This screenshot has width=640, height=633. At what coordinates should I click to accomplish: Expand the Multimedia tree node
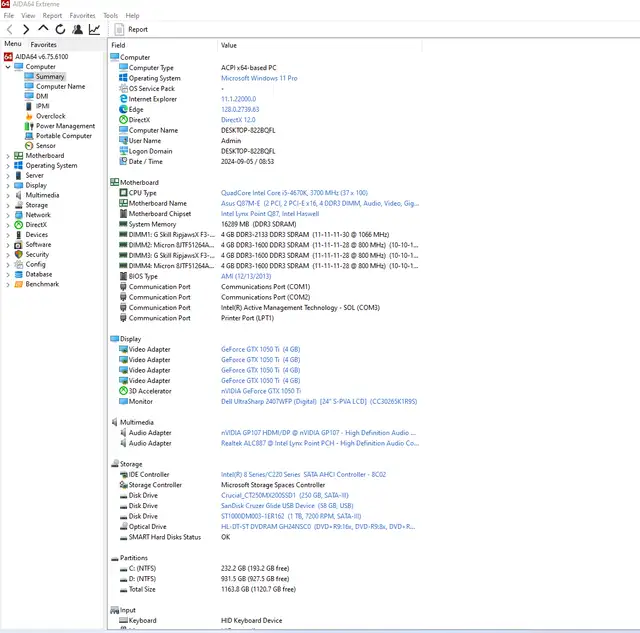click(x=8, y=195)
